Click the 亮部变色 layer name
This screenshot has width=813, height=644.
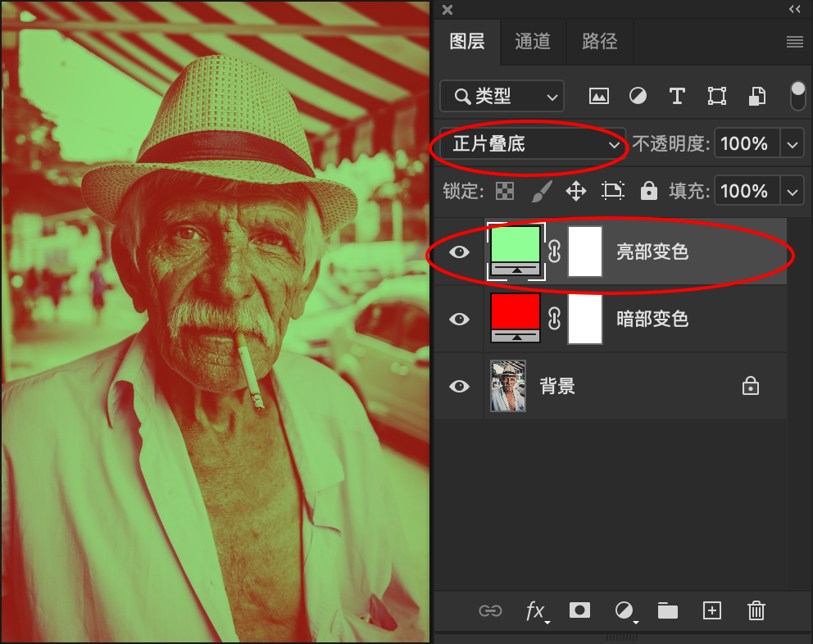pos(652,252)
